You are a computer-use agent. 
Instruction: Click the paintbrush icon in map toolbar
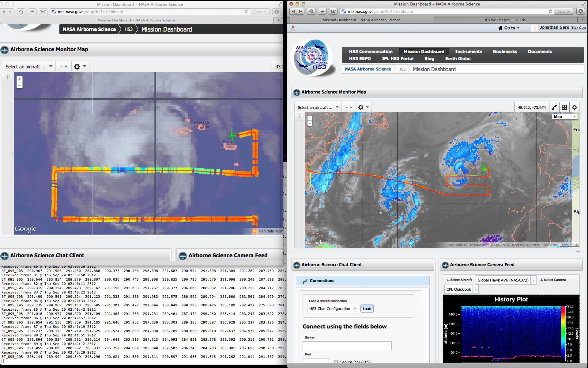point(554,107)
